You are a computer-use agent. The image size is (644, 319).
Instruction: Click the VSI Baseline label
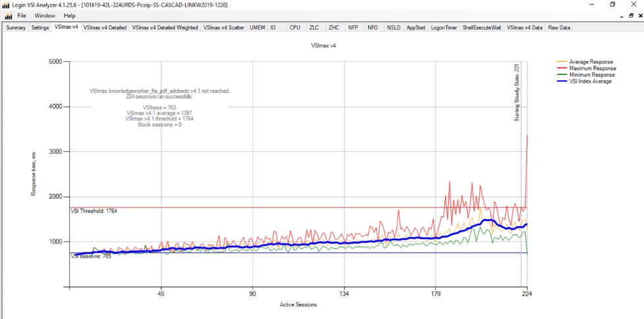(91, 257)
